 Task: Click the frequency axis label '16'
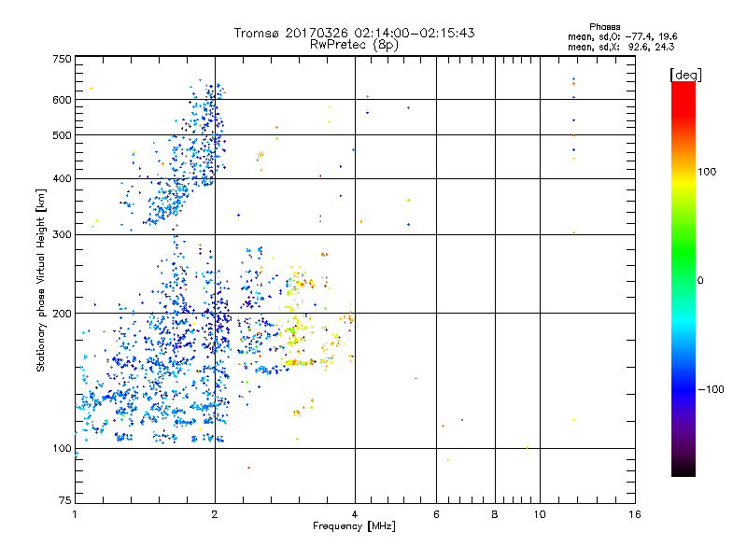click(635, 514)
